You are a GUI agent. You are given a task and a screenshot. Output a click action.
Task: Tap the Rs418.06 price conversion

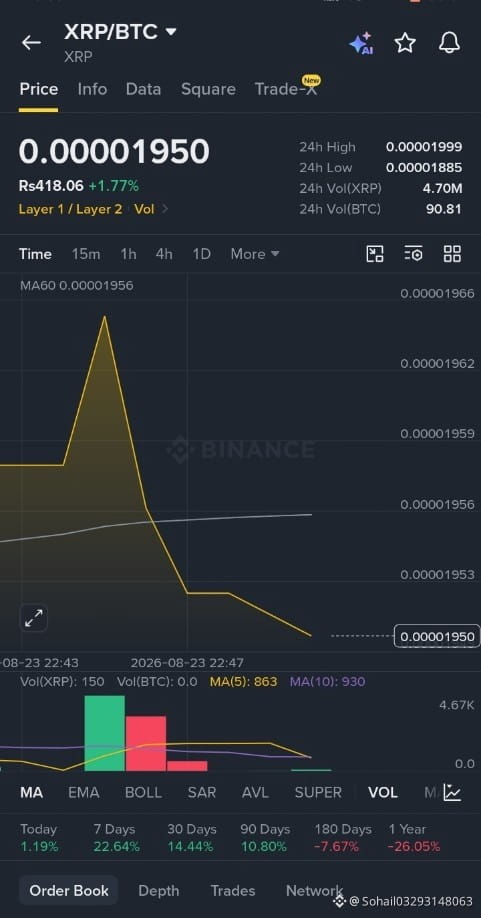(x=51, y=186)
